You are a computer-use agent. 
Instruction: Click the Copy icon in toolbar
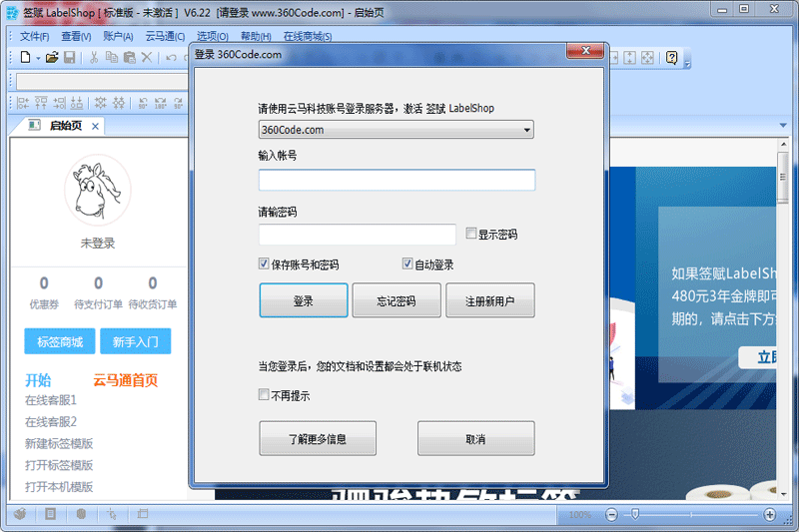click(x=112, y=57)
